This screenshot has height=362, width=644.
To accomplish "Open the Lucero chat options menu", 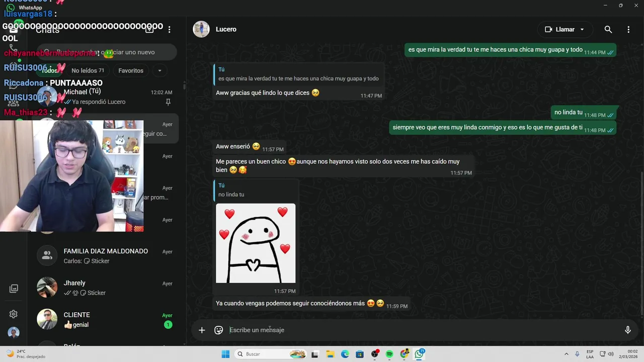I will point(628,30).
